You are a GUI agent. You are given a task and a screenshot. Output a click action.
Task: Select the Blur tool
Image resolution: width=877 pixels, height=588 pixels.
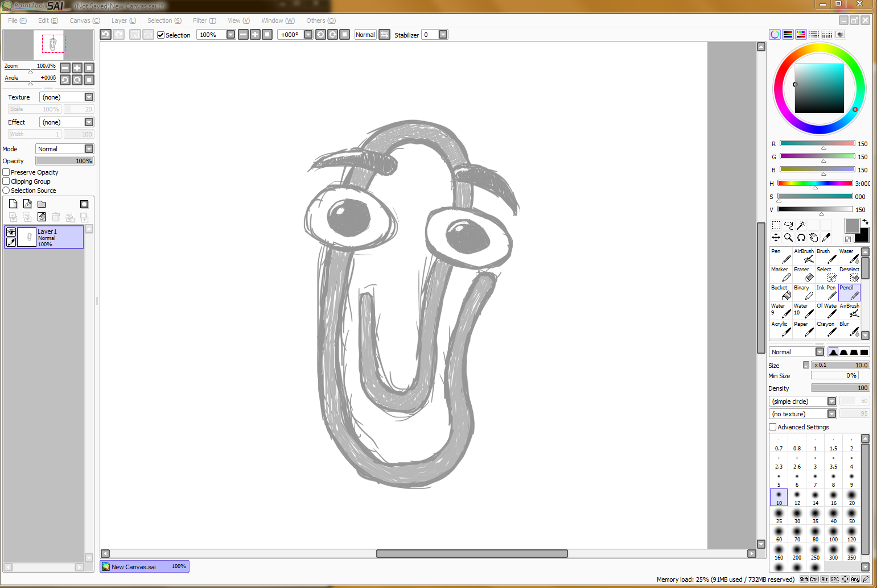click(849, 329)
